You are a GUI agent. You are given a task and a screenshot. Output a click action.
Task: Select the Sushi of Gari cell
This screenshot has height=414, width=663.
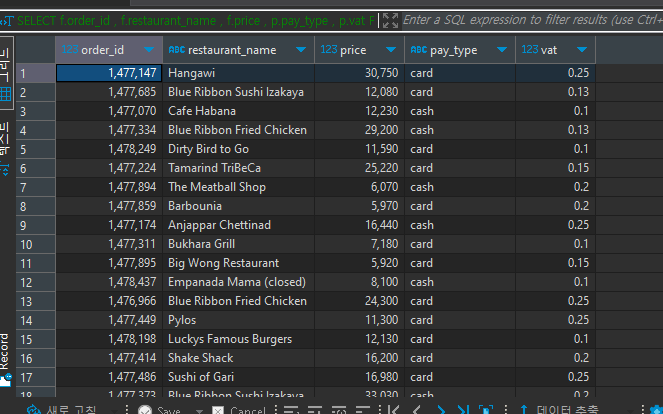point(238,377)
